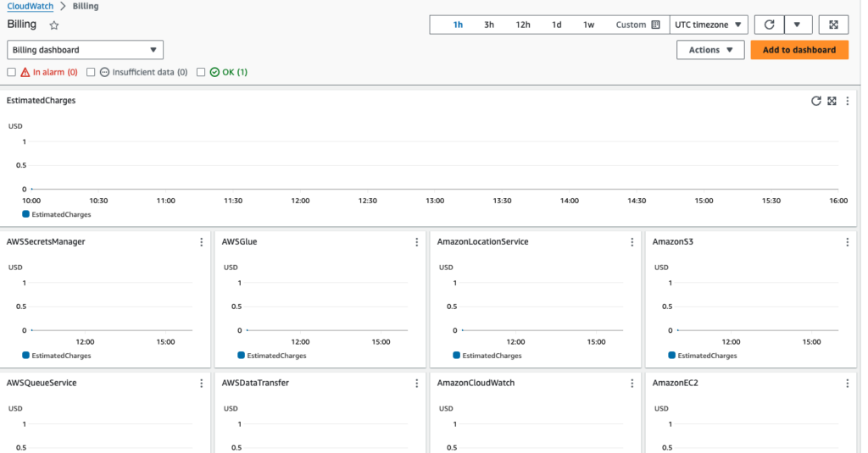Click the 13:00 axis label in top chart
868x453 pixels.
coord(435,201)
